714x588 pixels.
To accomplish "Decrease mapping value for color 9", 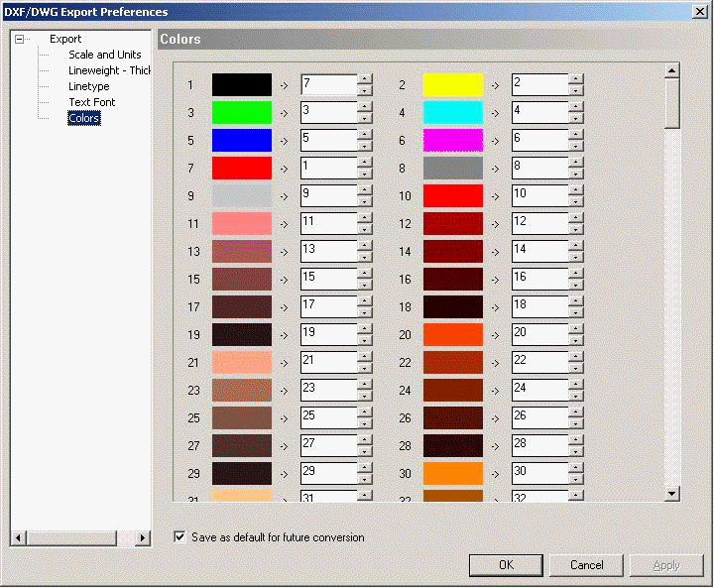I will (x=364, y=201).
